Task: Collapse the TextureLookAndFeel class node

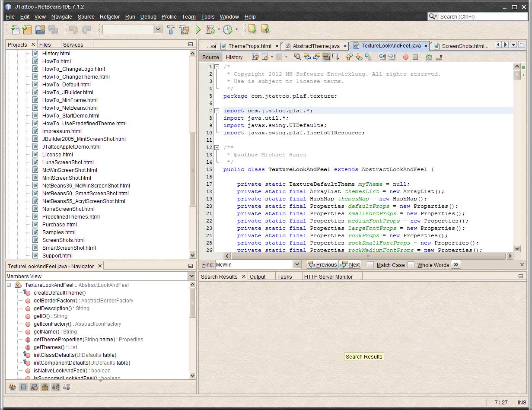Action: pos(9,285)
